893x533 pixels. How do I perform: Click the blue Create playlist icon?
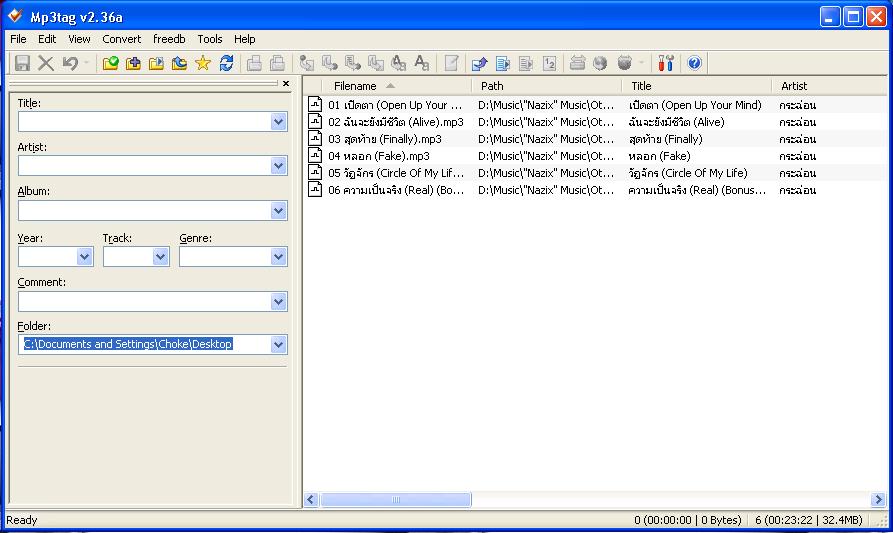click(503, 63)
